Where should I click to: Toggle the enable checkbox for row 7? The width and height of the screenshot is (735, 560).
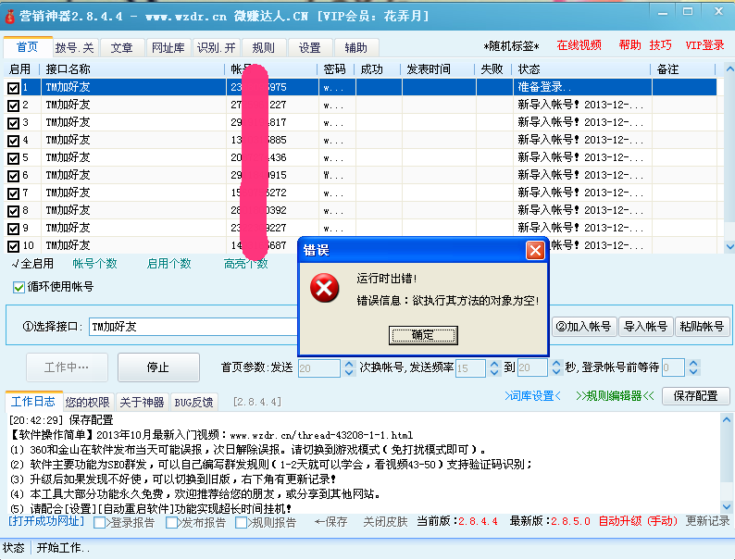(13, 193)
